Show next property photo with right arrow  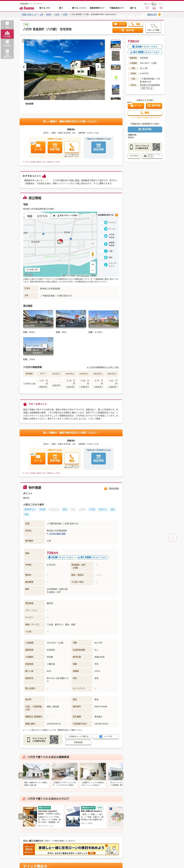pyautogui.click(x=98, y=67)
